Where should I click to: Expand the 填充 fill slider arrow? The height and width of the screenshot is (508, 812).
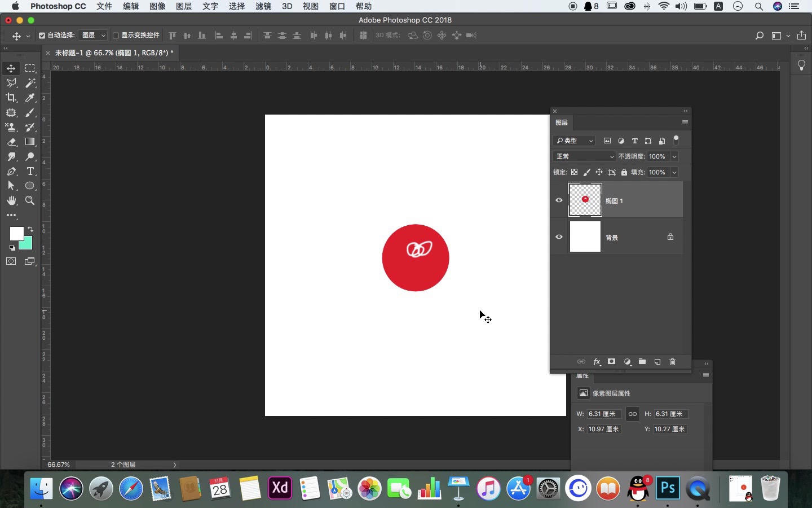pyautogui.click(x=674, y=172)
